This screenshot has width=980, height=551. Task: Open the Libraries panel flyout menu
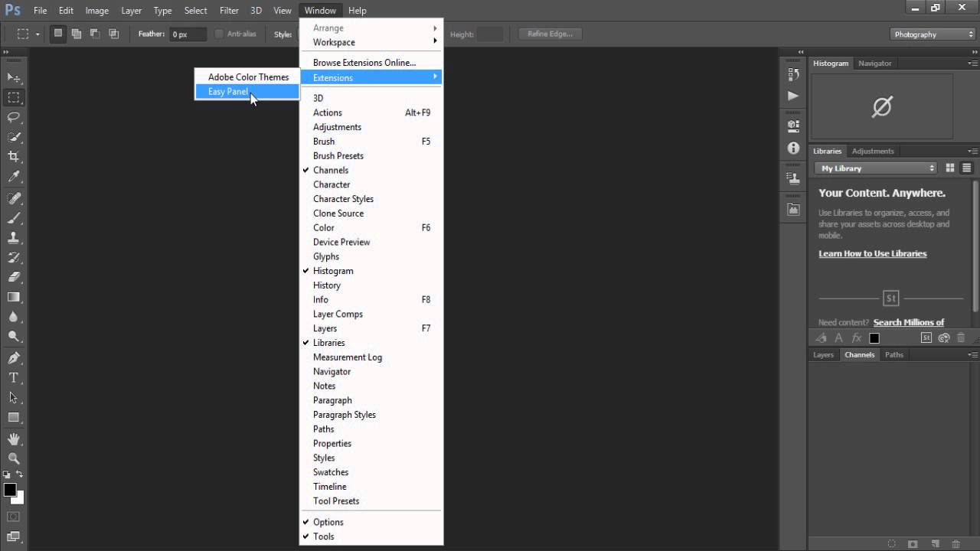click(972, 152)
